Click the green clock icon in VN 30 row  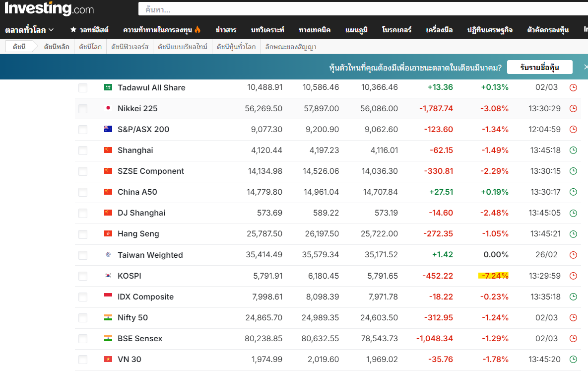tap(573, 360)
